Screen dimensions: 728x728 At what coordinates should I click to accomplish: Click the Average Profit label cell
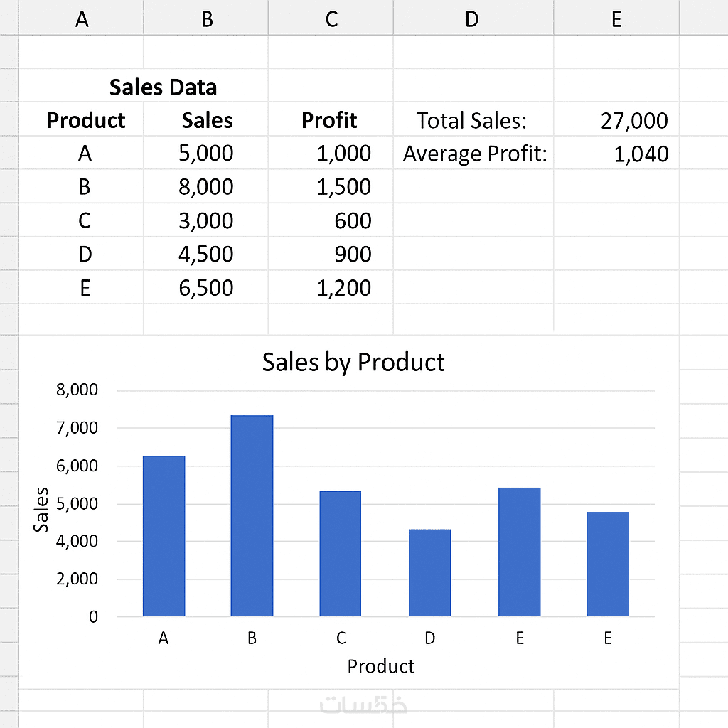pos(474,154)
